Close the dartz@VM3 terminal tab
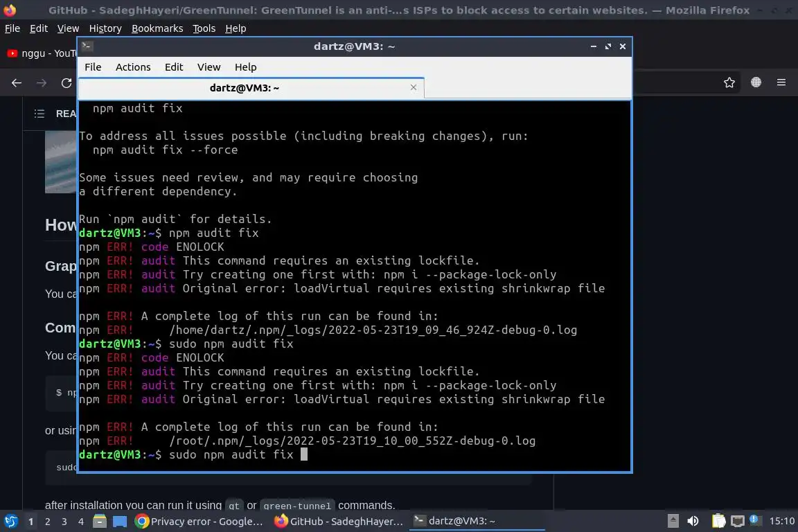This screenshot has width=798, height=532. pos(414,87)
